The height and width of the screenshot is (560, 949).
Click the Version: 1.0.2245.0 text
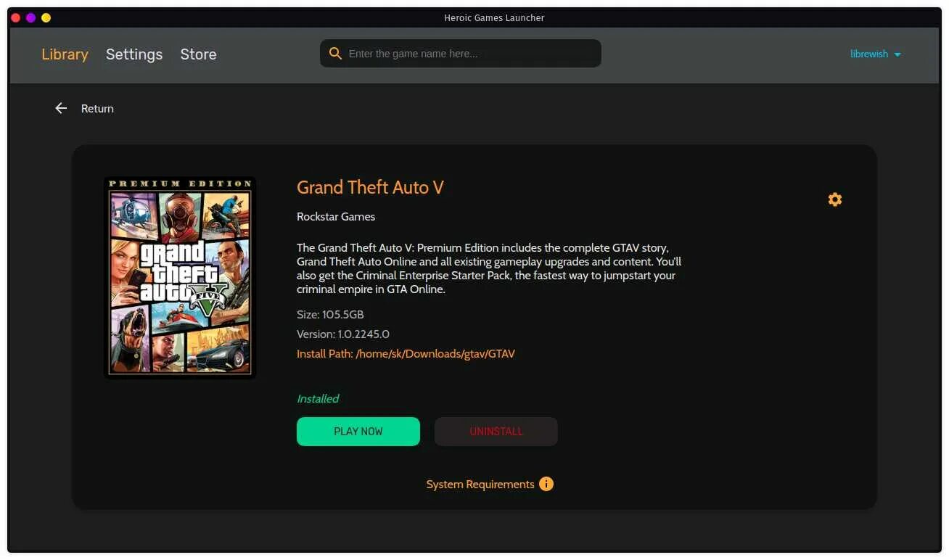pos(343,334)
